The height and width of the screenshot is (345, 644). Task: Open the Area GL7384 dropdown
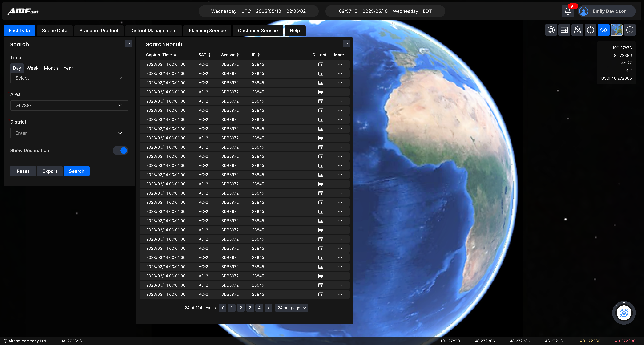[69, 106]
